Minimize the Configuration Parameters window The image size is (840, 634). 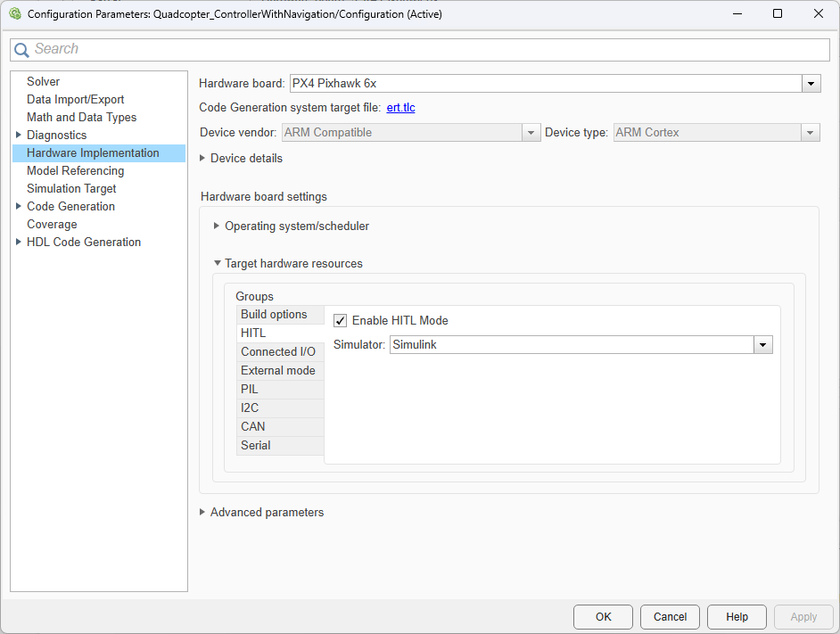(737, 14)
